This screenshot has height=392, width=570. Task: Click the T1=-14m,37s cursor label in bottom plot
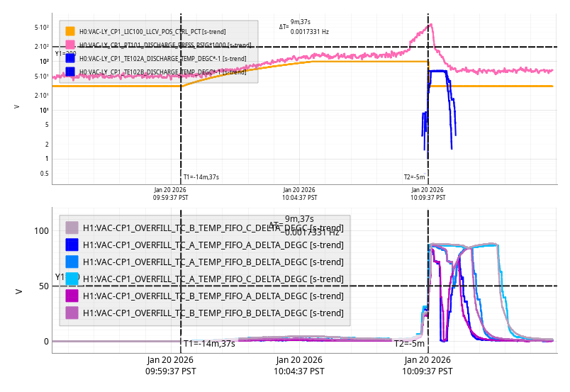[209, 344]
